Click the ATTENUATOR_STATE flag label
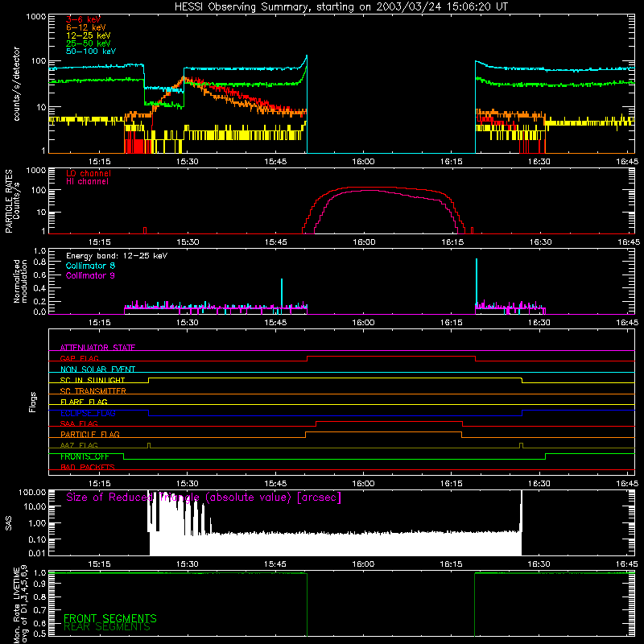 [97, 348]
